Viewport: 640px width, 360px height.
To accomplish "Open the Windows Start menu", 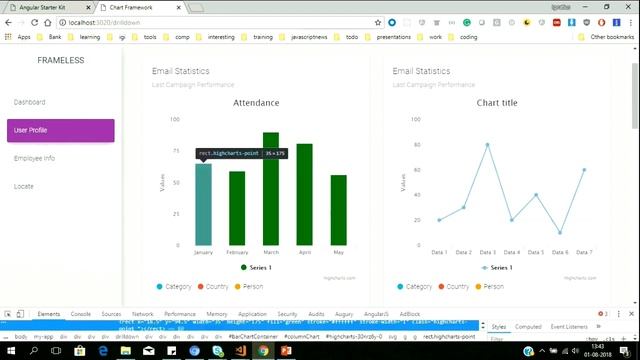I will 11,351.
